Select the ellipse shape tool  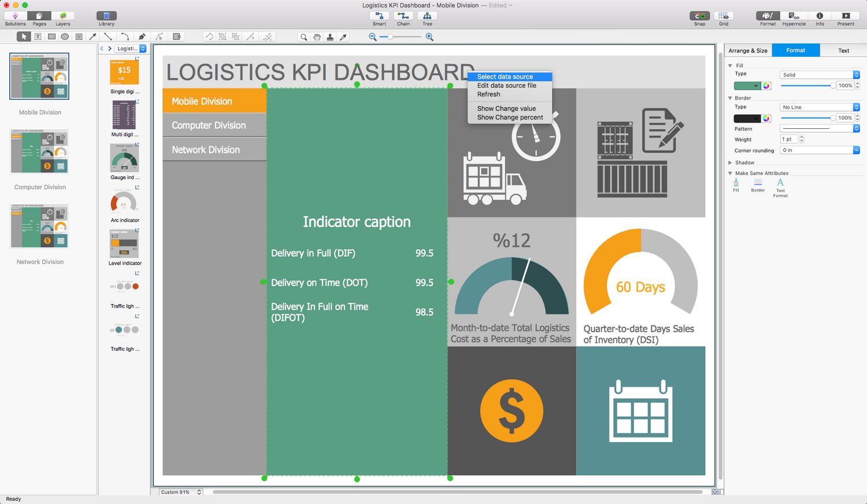pos(65,36)
